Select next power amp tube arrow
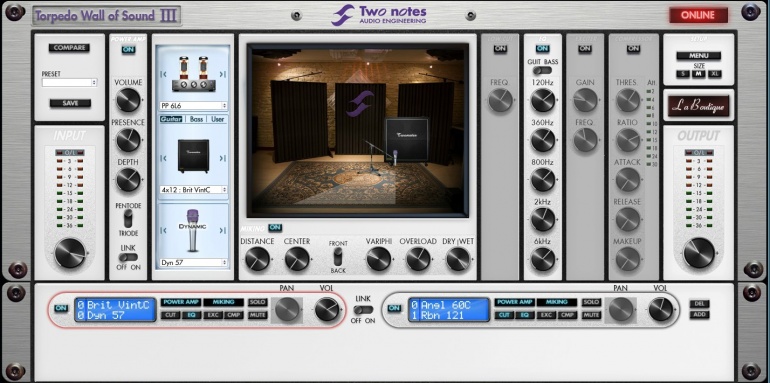Image resolution: width=770 pixels, height=383 pixels. click(x=222, y=75)
